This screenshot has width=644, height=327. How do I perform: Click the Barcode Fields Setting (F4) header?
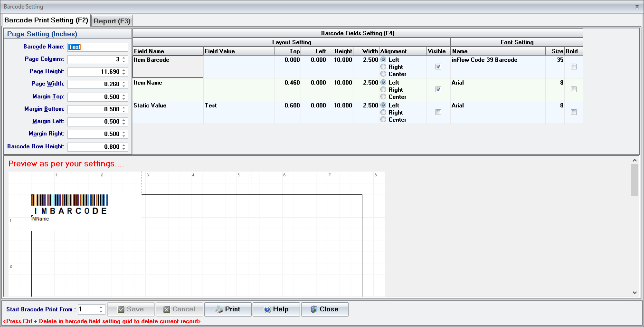pos(358,33)
